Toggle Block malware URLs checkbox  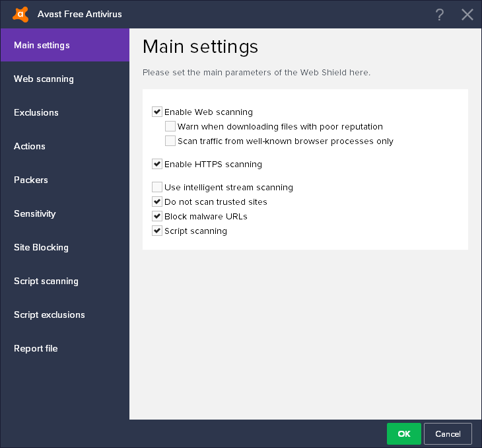pyautogui.click(x=157, y=216)
